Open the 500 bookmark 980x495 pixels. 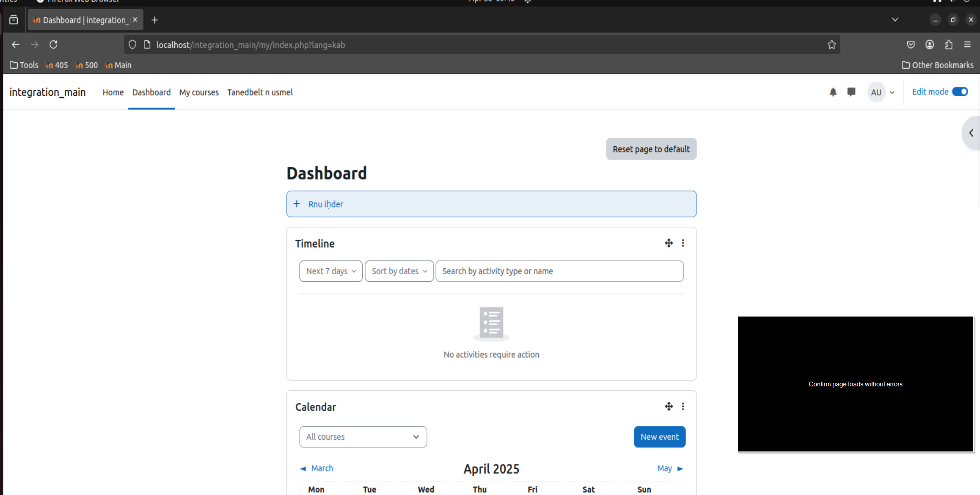pyautogui.click(x=86, y=65)
